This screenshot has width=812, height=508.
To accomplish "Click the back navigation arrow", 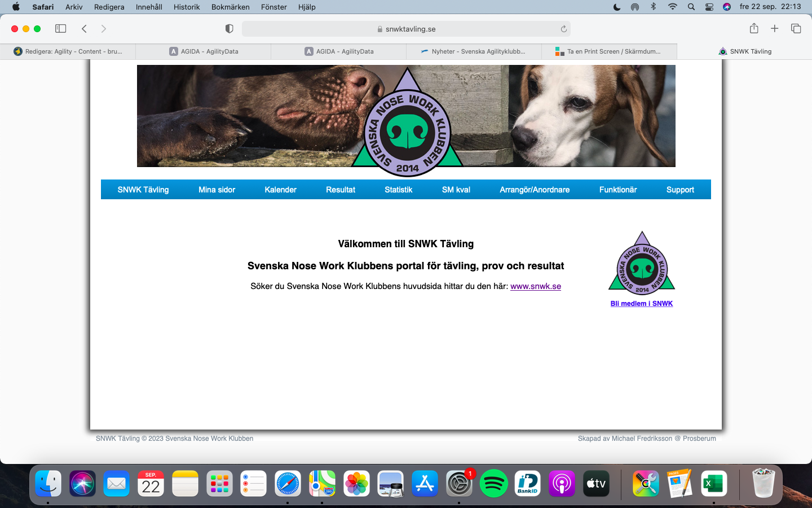I will coord(84,29).
